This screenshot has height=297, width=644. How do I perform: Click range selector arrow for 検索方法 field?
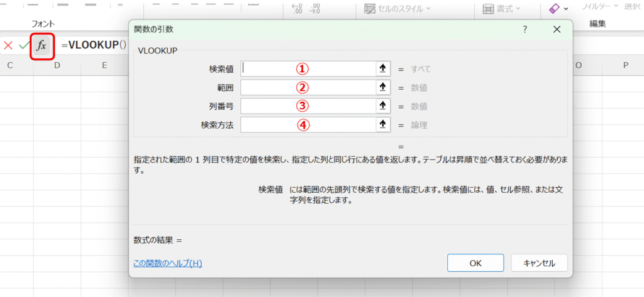(x=382, y=125)
